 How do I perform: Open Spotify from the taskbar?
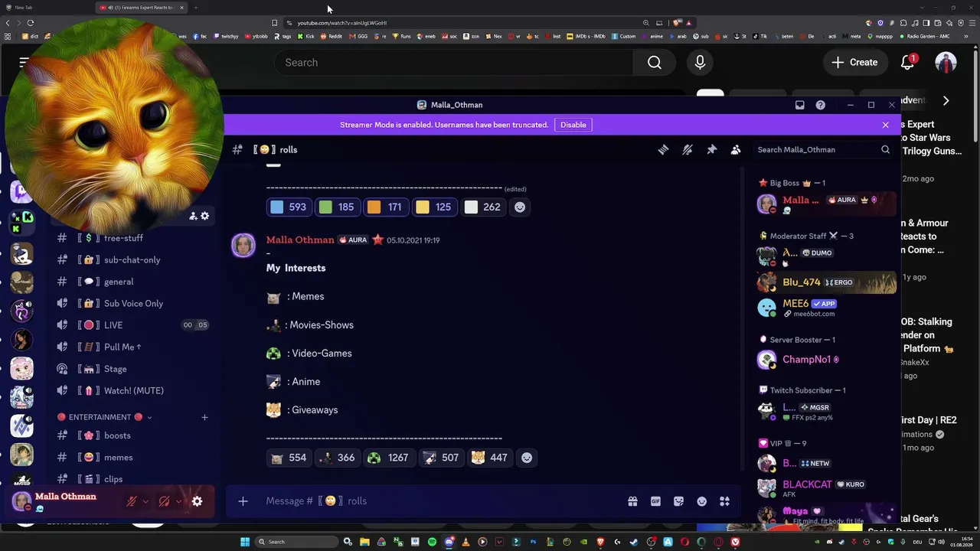[x=432, y=542]
